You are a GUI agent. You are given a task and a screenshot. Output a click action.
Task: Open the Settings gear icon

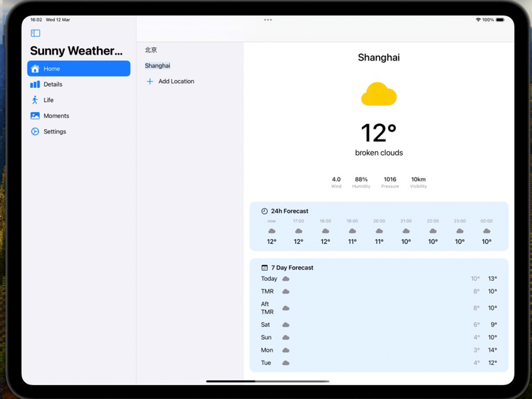pyautogui.click(x=35, y=132)
